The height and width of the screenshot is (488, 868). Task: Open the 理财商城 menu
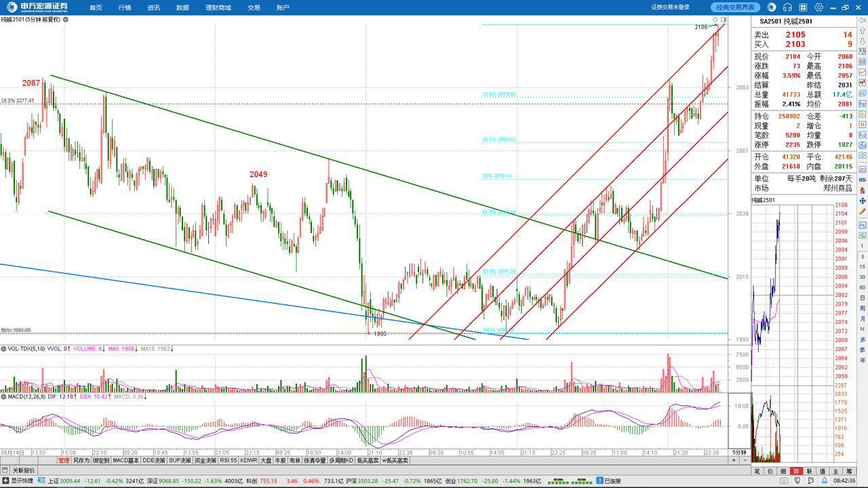[218, 7]
